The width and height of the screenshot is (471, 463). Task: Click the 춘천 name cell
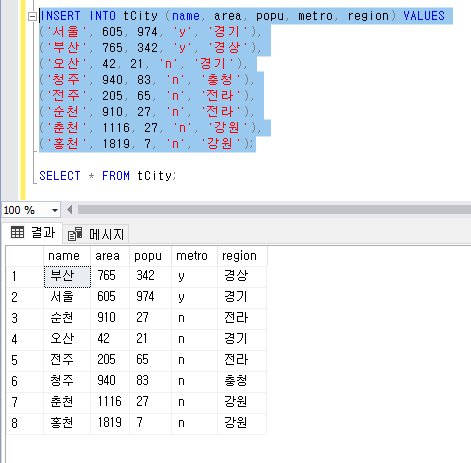[67, 403]
